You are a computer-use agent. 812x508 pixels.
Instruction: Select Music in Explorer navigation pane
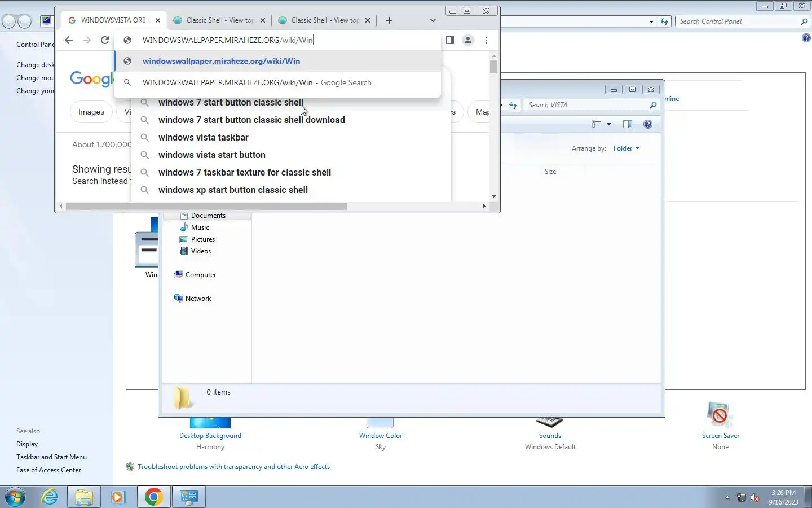tap(200, 227)
